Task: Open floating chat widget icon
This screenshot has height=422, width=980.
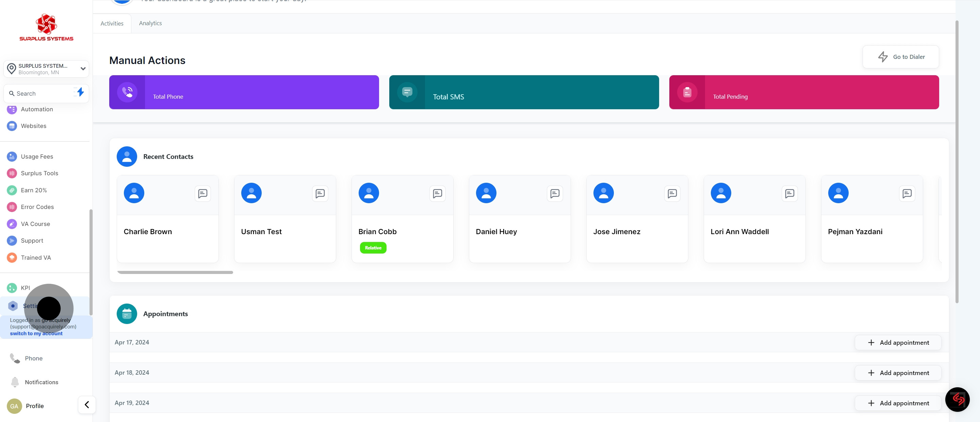Action: (x=957, y=399)
